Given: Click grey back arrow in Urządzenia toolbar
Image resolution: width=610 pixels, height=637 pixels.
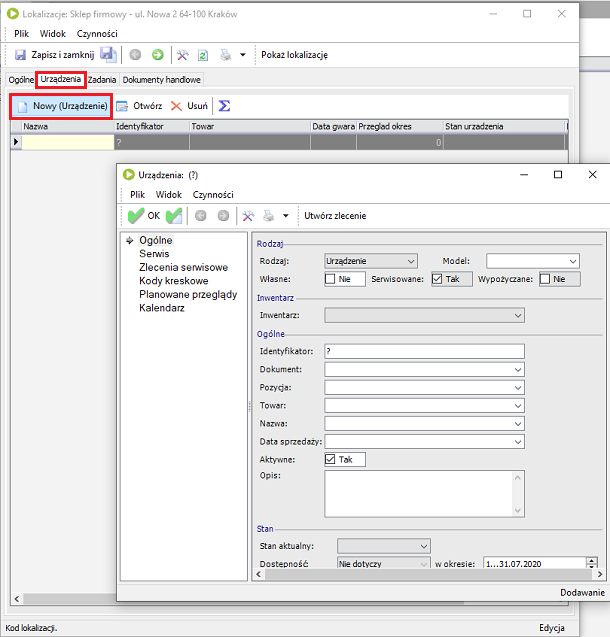Looking at the screenshot, I should tap(201, 216).
